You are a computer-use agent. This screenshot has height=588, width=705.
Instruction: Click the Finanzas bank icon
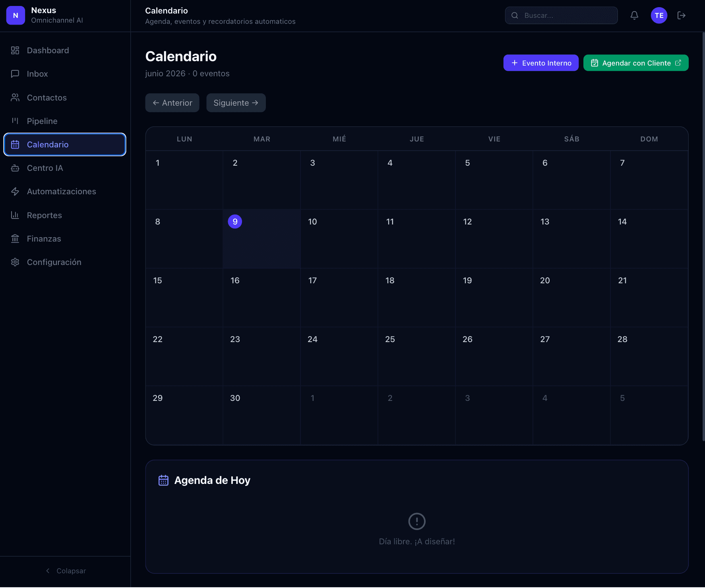click(15, 239)
